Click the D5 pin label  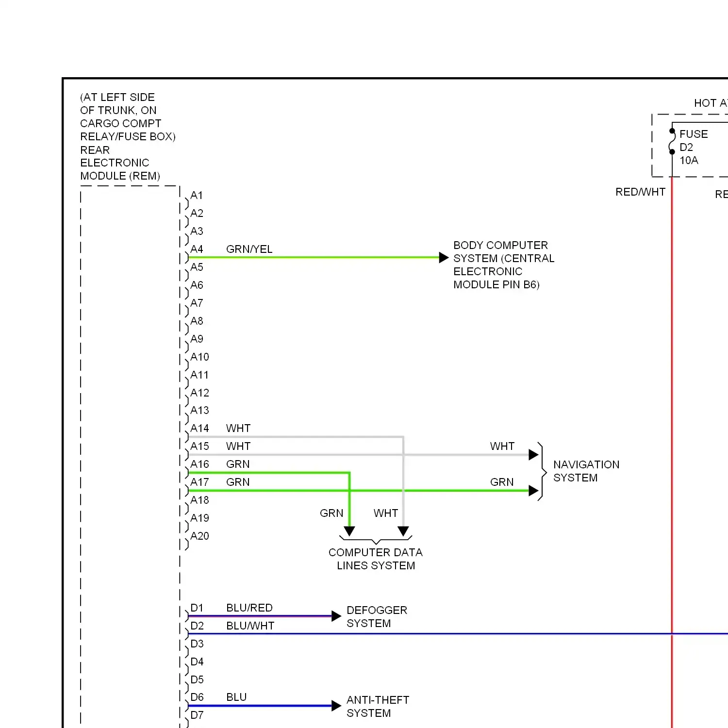197,680
